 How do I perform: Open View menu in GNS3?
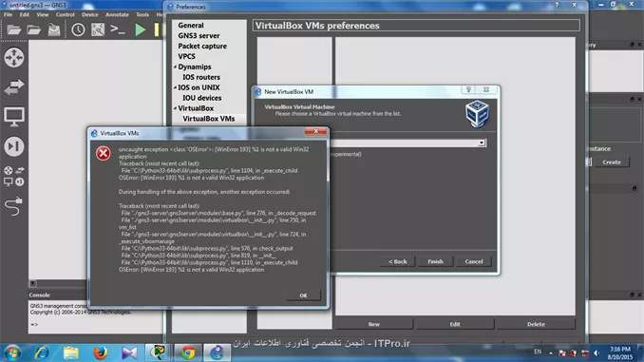coord(43,14)
